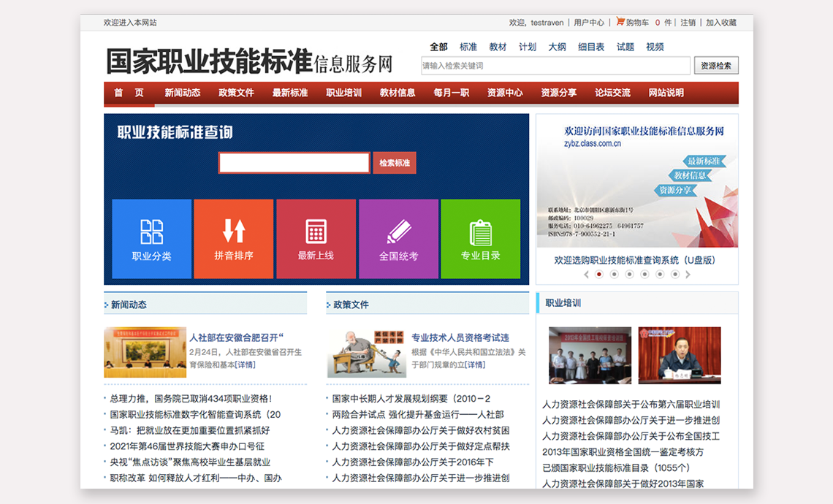833x504 pixels.
Task: Open the 专业目录 clipboard tile
Action: (480, 238)
